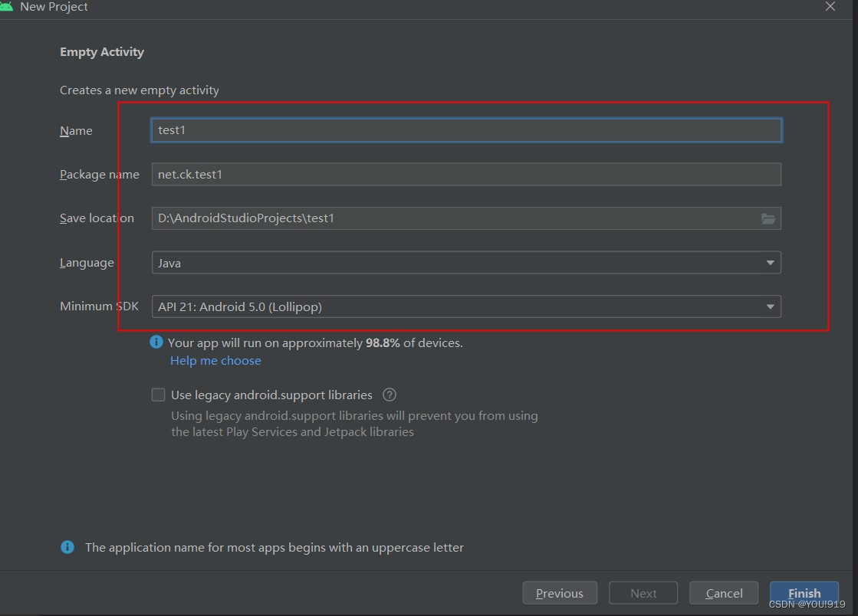Click the Android logo icon in title bar

[7, 6]
